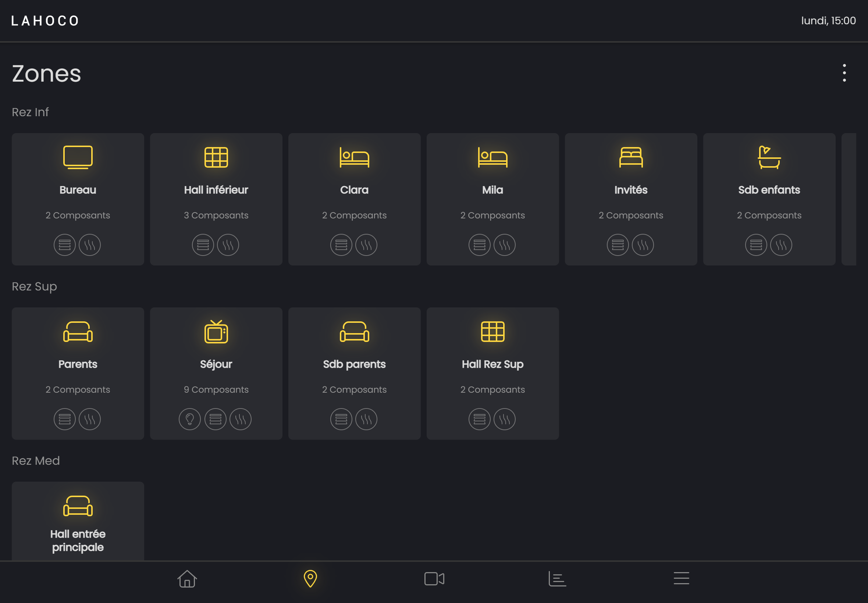Click the Séjour TV icon

click(x=216, y=332)
